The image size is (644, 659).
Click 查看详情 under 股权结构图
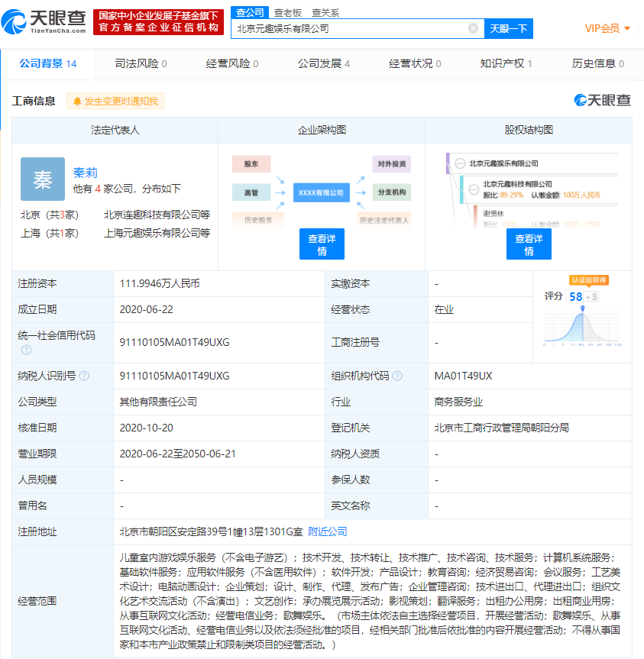click(x=529, y=244)
